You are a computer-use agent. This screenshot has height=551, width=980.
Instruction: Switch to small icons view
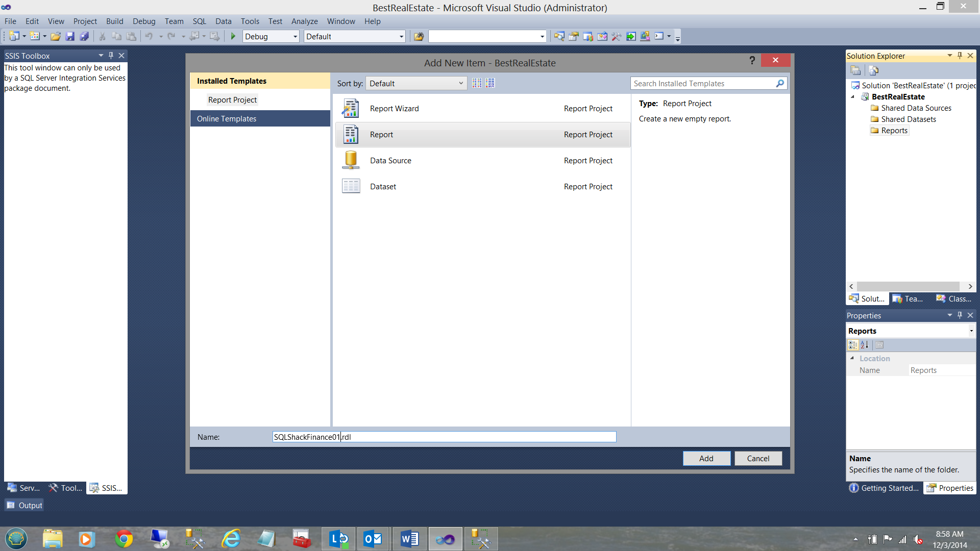(x=477, y=83)
